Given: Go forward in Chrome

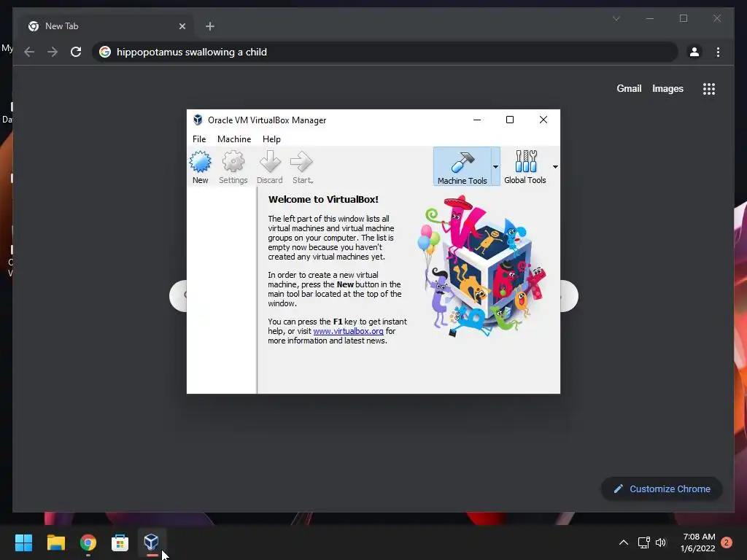Looking at the screenshot, I should click(53, 52).
